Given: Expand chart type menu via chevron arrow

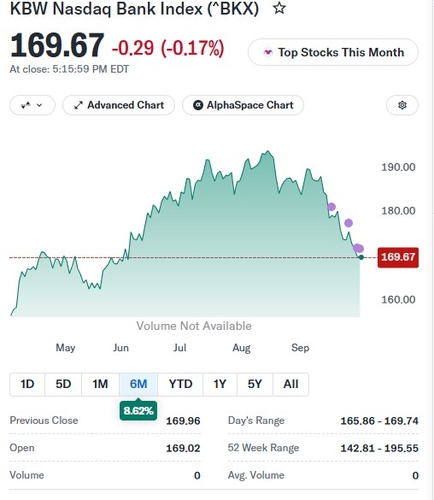Looking at the screenshot, I should pyautogui.click(x=40, y=105).
